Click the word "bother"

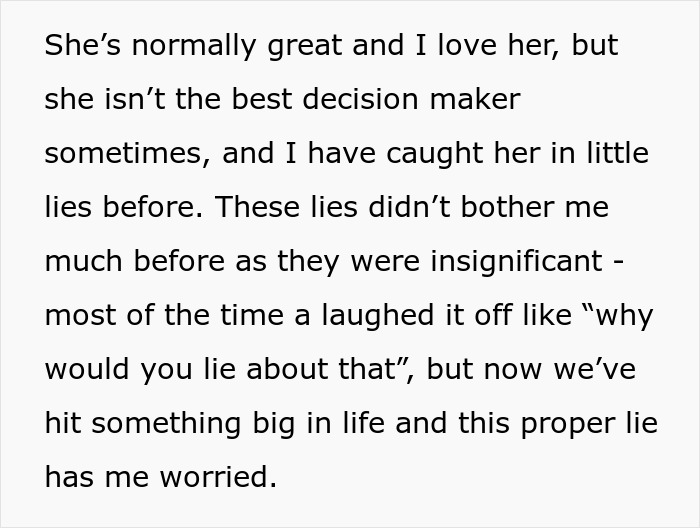coord(511,209)
